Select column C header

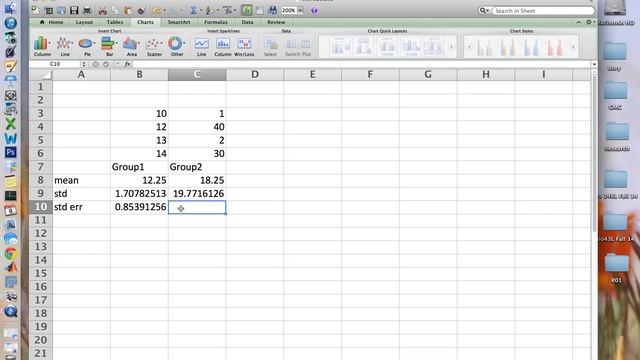197,74
